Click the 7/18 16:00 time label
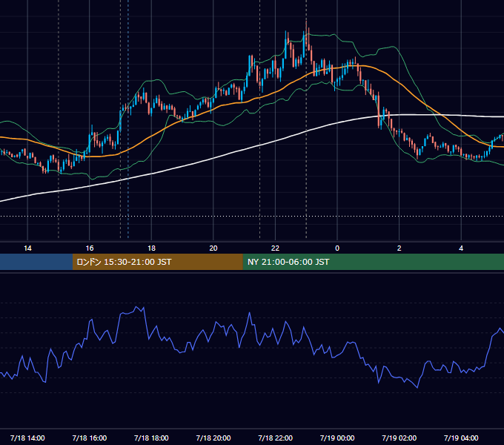504x445 pixels. [90, 438]
